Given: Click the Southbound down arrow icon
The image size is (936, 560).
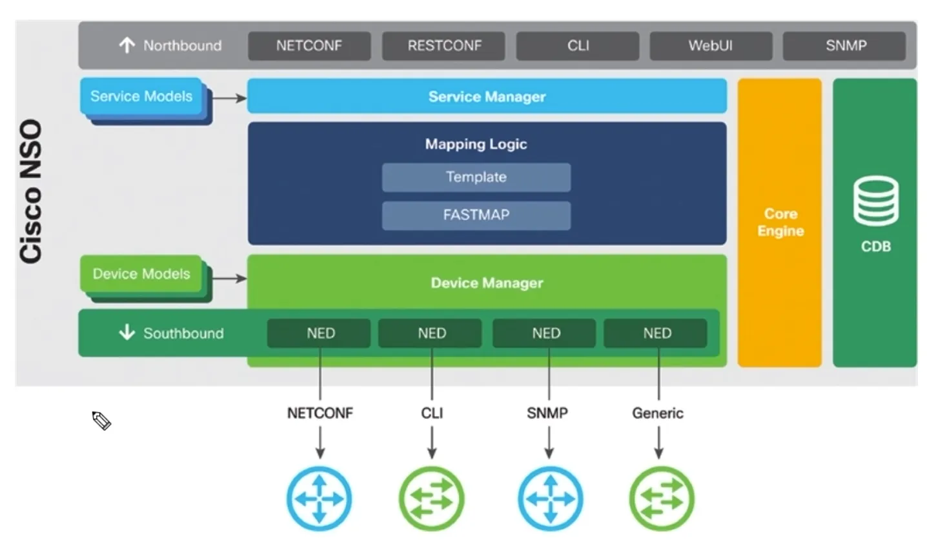Looking at the screenshot, I should click(127, 333).
